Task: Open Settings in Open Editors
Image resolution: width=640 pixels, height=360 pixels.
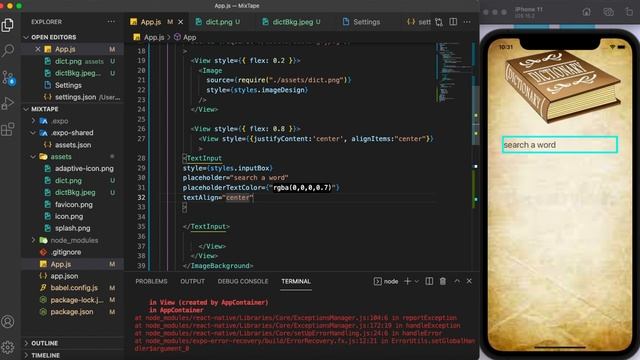Action: click(72, 85)
